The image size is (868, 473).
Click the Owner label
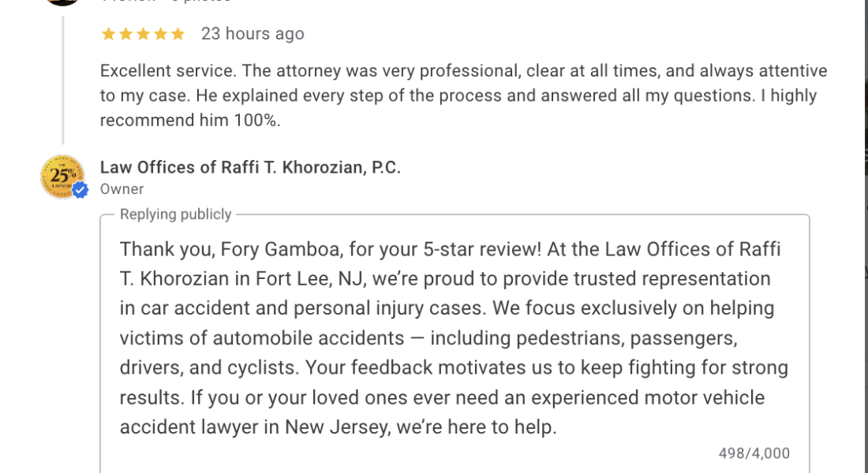pyautogui.click(x=122, y=189)
